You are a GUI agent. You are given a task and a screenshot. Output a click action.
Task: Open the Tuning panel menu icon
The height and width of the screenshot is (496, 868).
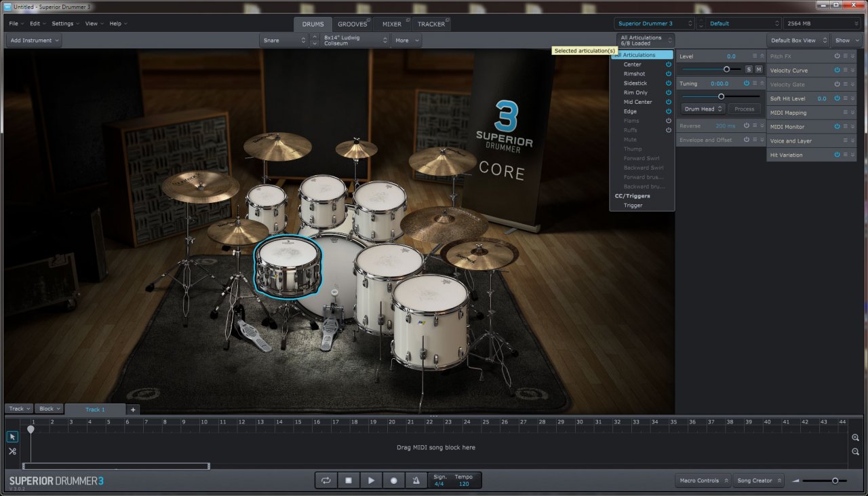pyautogui.click(x=755, y=83)
